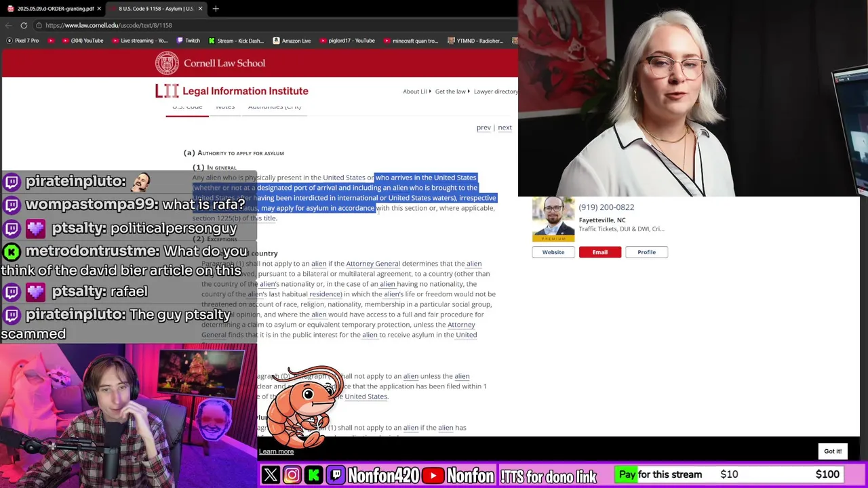Open the Twitch bookmark
868x488 pixels.
(188, 41)
